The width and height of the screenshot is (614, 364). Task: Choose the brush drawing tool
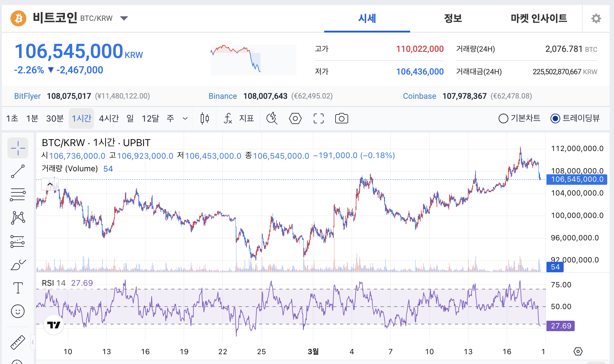click(x=18, y=265)
